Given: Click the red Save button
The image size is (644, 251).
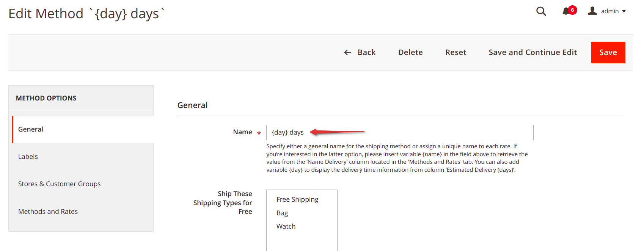Looking at the screenshot, I should point(608,52).
